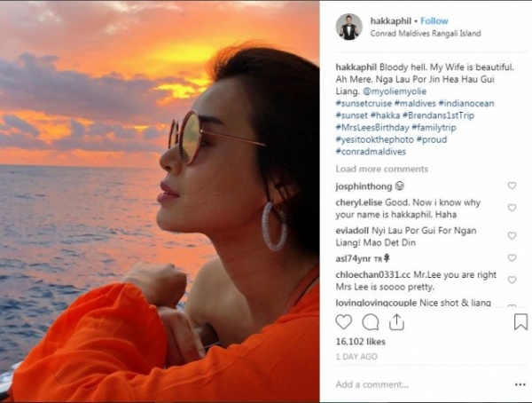Heart eviadoll's comment
The height and width of the screenshot is (403, 532).
pos(512,236)
